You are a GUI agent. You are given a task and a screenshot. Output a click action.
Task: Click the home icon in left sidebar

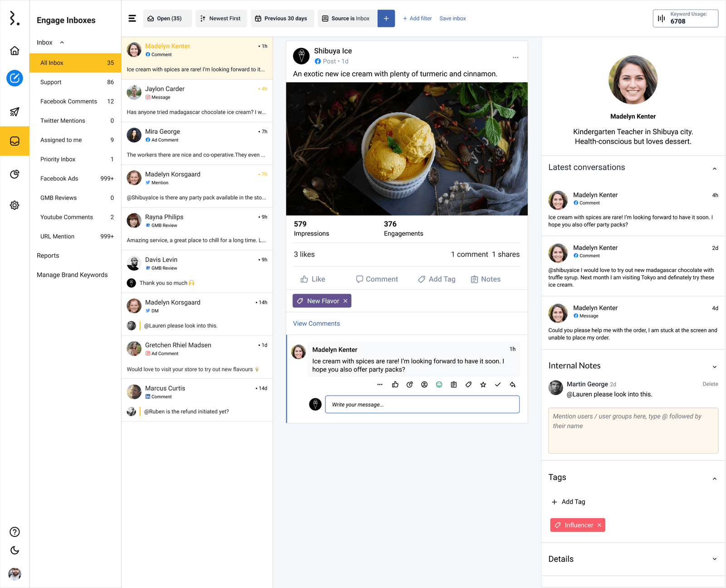click(x=15, y=50)
